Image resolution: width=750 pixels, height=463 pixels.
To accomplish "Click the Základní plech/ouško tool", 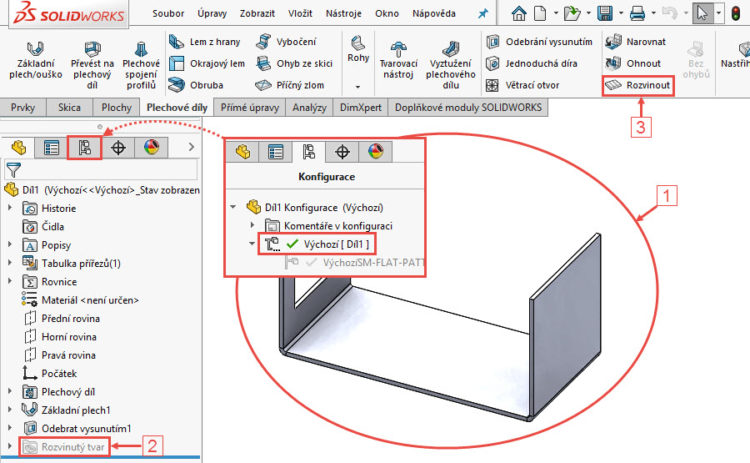I will tap(35, 61).
